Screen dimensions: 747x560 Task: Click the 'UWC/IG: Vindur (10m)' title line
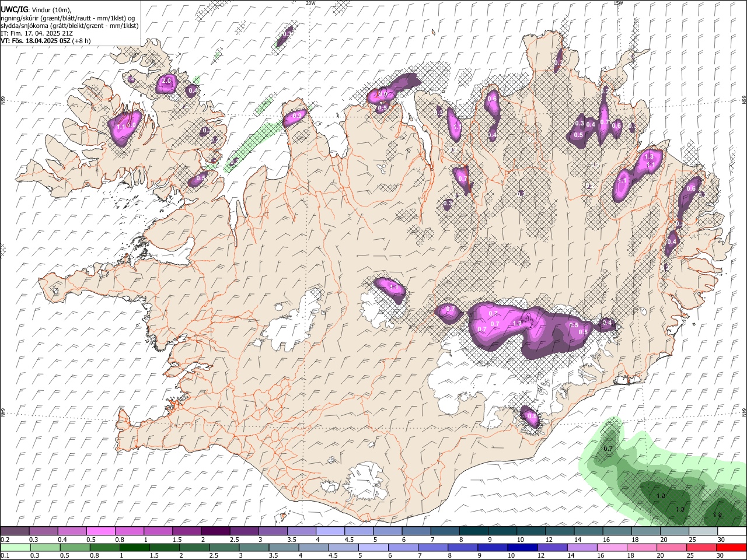pyautogui.click(x=36, y=10)
